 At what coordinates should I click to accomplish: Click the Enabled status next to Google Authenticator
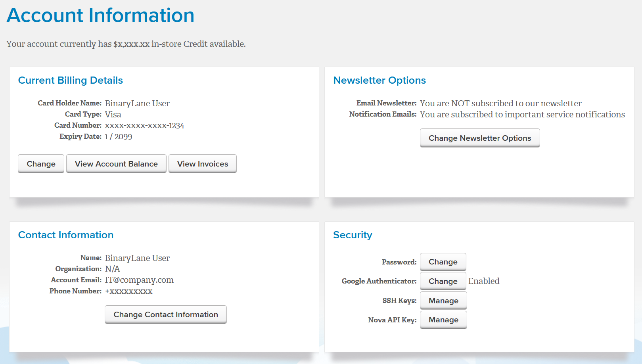(484, 281)
